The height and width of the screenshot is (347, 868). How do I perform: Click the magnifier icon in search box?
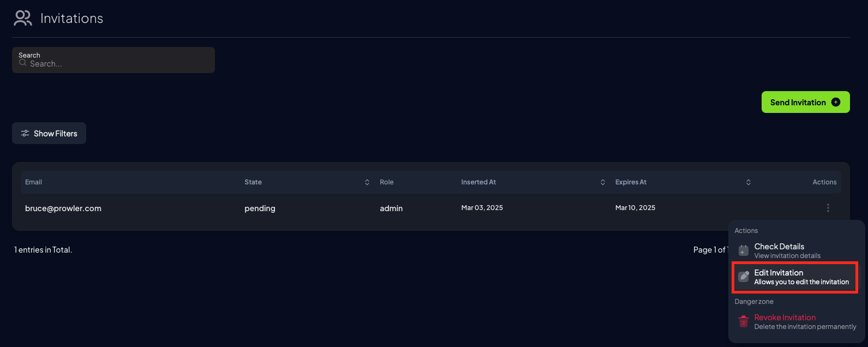(23, 63)
